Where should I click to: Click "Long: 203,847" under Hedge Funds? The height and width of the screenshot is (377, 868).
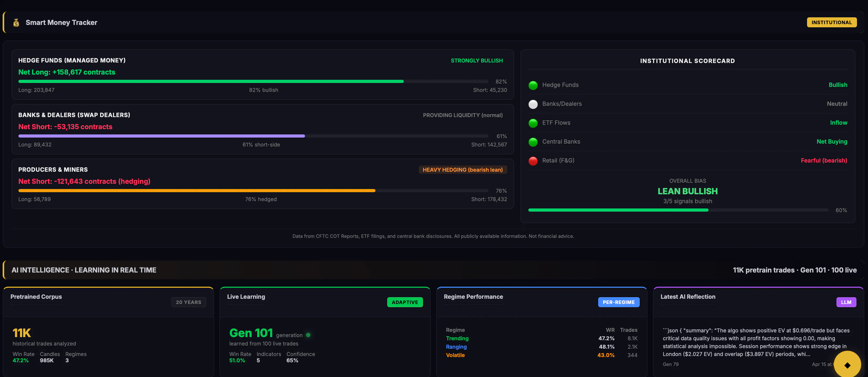tap(37, 90)
